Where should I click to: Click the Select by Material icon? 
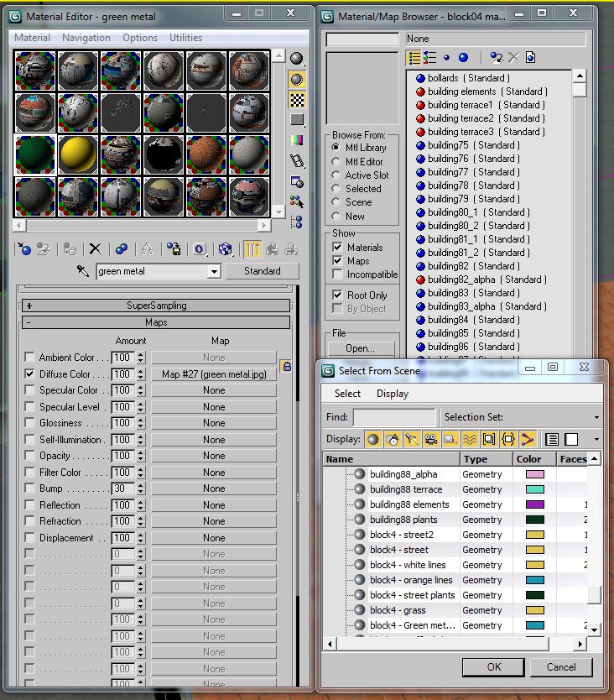pyautogui.click(x=297, y=201)
